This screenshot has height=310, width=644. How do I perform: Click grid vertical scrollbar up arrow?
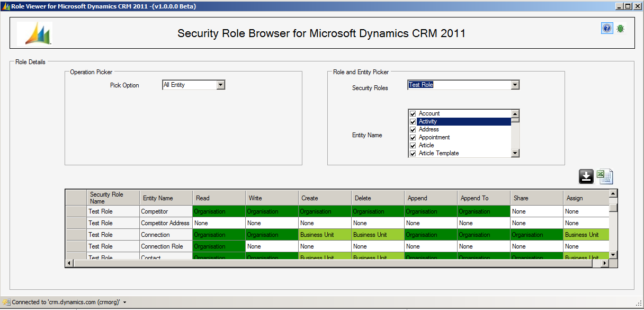point(613,194)
